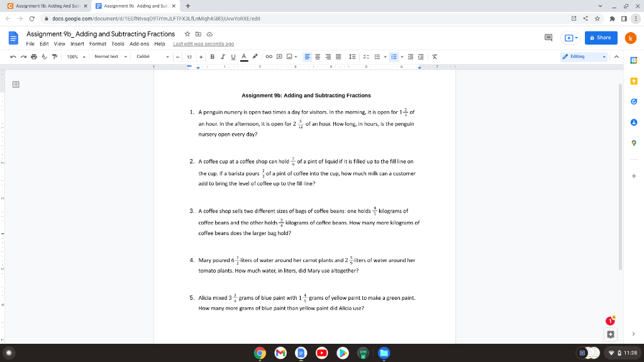Open the Last edit version history link
Screen dimensions: 644x362
203,43
